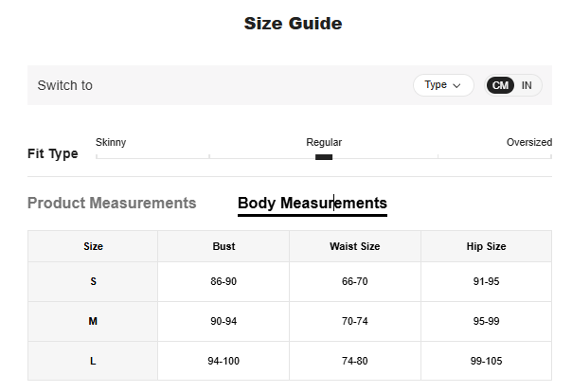Click the Bust column header

(x=223, y=246)
